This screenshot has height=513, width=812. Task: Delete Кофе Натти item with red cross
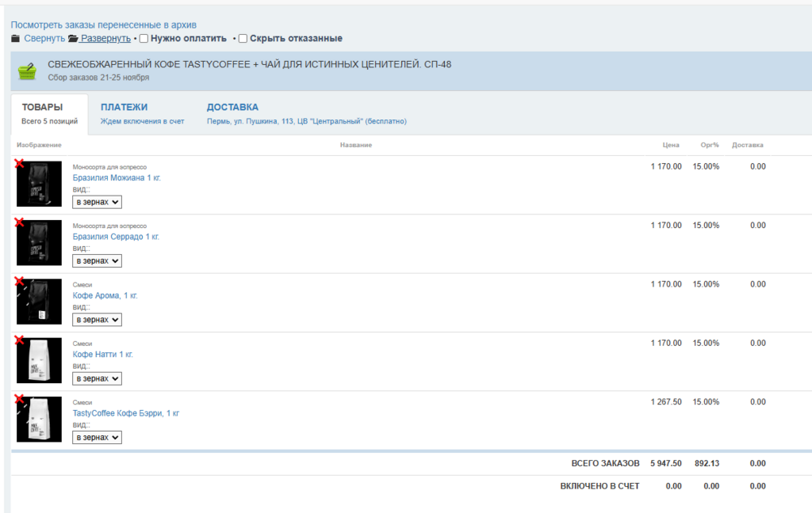coord(19,340)
